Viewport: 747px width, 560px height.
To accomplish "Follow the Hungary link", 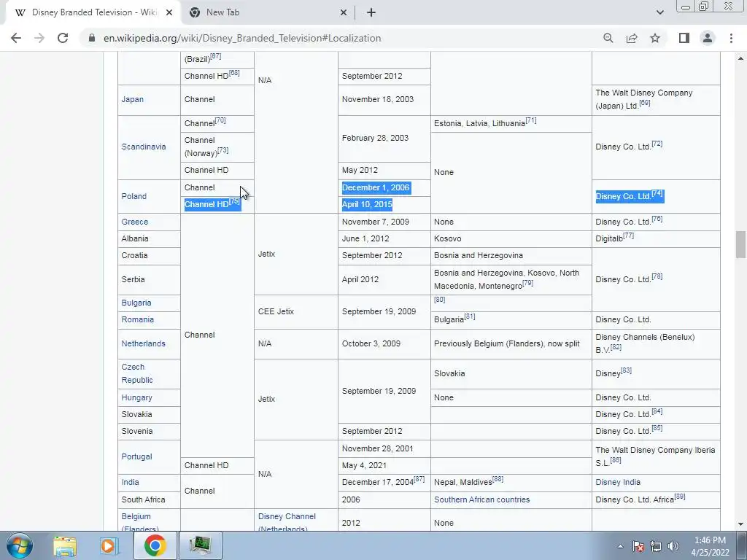I will 136,397.
